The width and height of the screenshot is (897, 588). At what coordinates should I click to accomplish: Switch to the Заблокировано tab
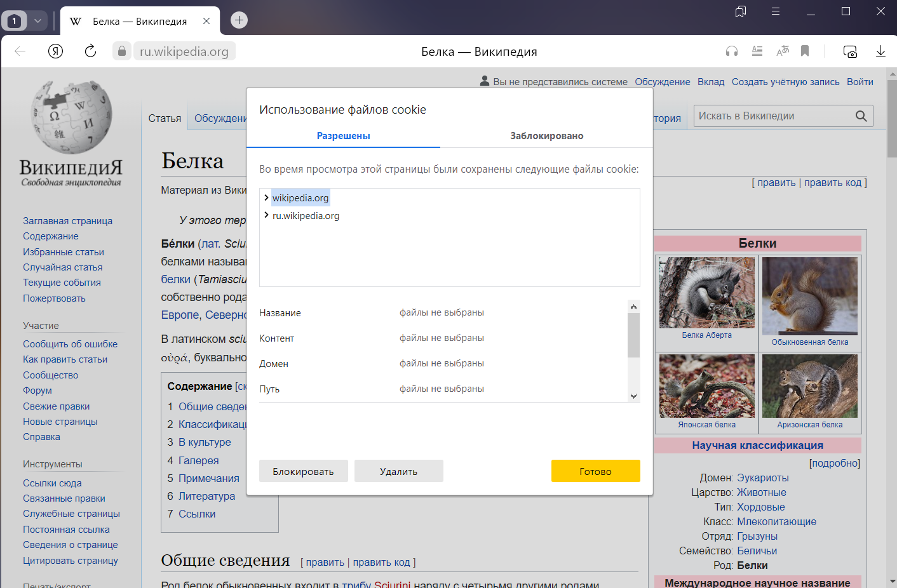546,136
